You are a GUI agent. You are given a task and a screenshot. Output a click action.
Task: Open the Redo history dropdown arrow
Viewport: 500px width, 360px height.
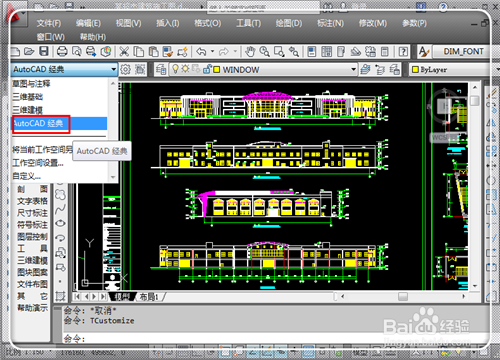[235, 52]
